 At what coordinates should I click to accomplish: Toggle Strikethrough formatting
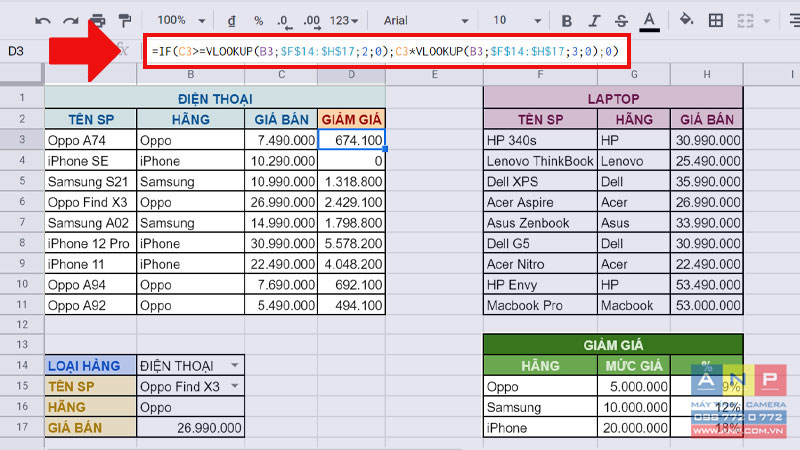[x=621, y=21]
